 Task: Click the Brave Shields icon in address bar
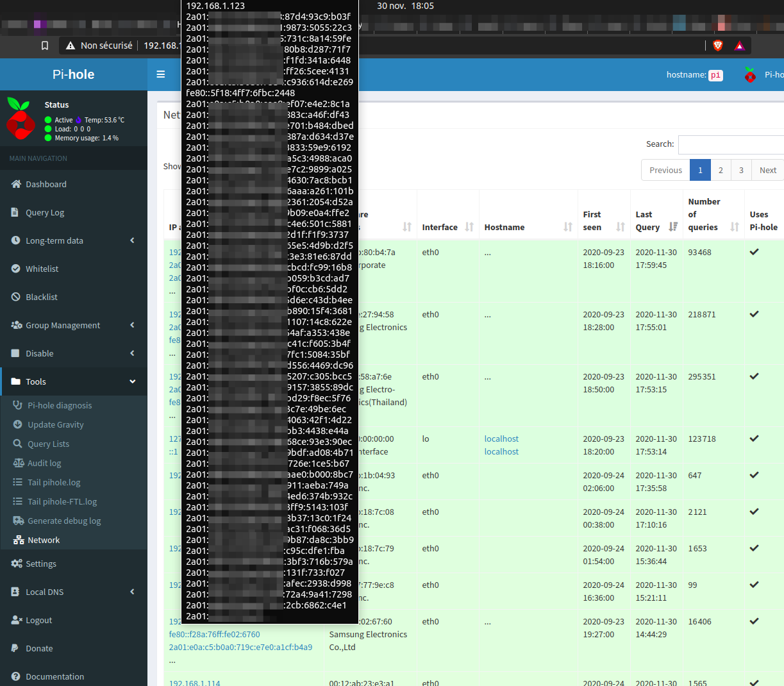pyautogui.click(x=718, y=46)
